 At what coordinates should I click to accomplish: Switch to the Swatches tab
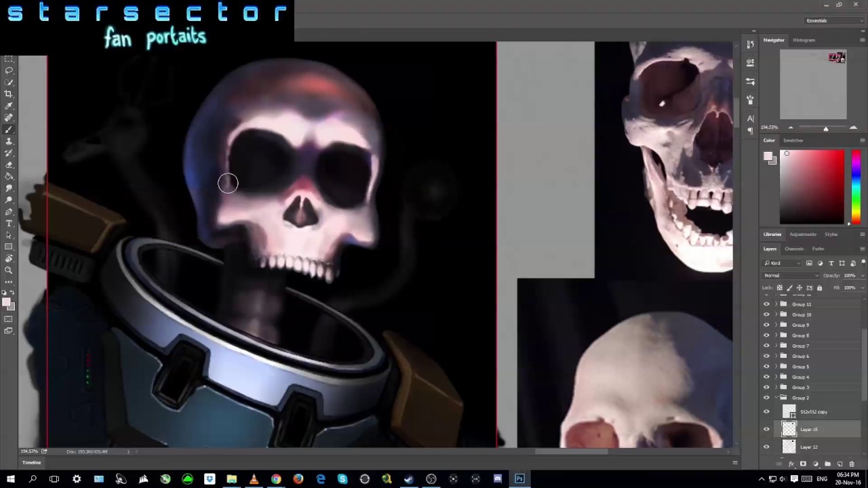tap(793, 140)
